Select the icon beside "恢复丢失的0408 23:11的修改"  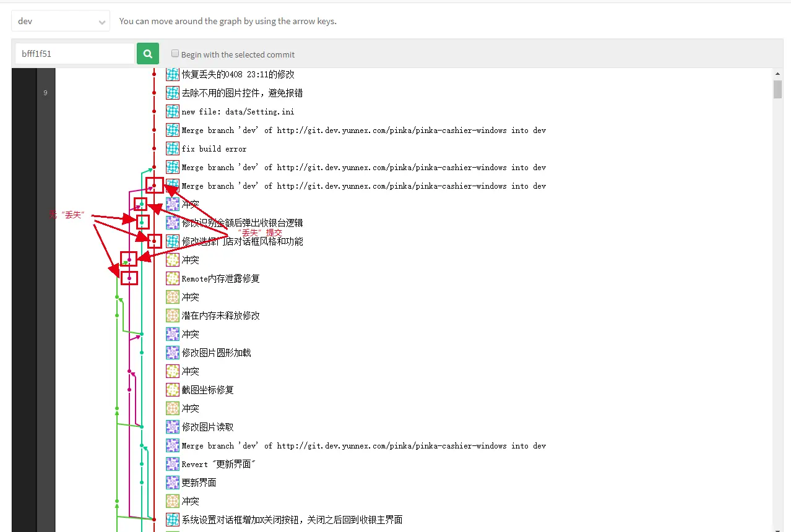coord(171,74)
